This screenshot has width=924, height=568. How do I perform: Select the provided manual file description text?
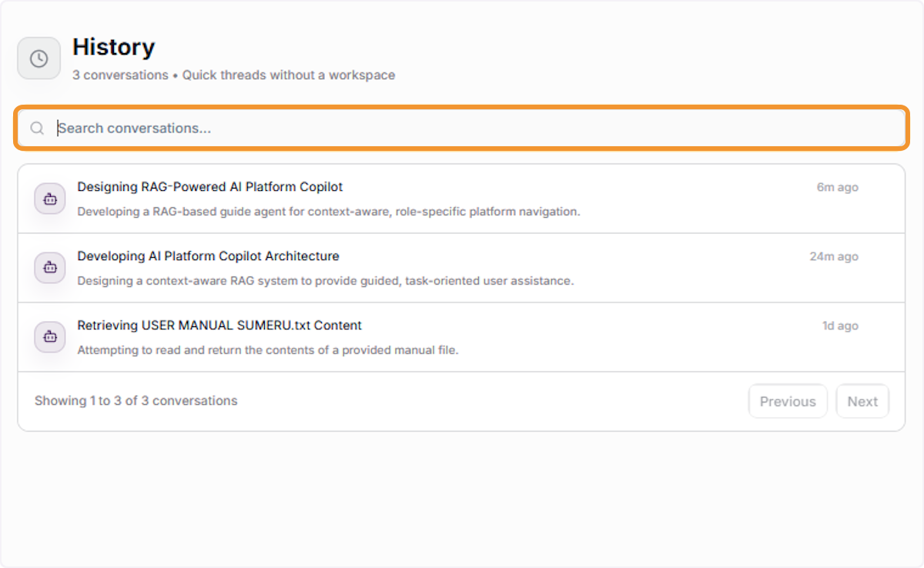pos(267,350)
